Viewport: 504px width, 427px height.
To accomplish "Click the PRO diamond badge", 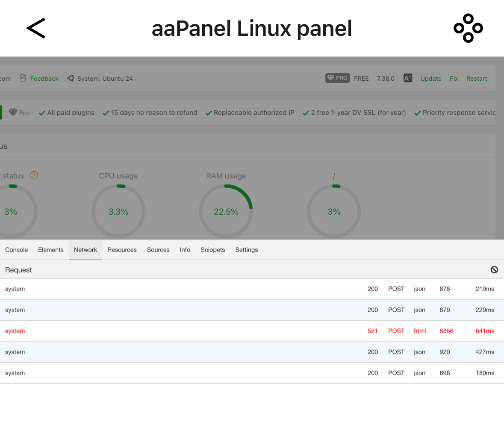I will point(337,78).
